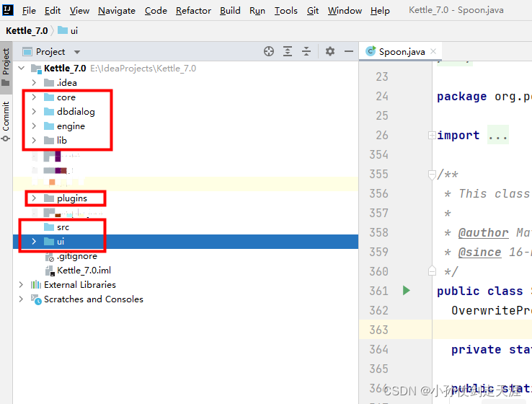Select the Spoon.java editor tab
The height and width of the screenshot is (404, 532).
click(402, 52)
